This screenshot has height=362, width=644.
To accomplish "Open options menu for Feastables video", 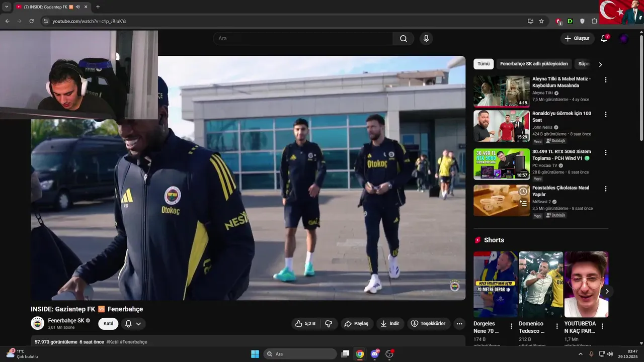I will [x=605, y=189].
